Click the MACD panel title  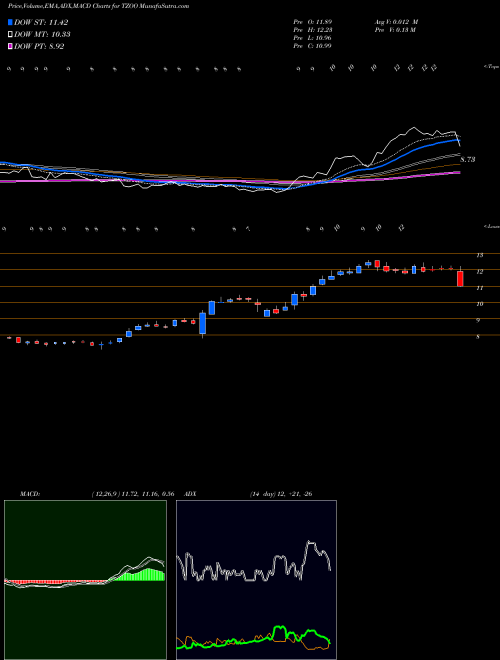[x=30, y=494]
